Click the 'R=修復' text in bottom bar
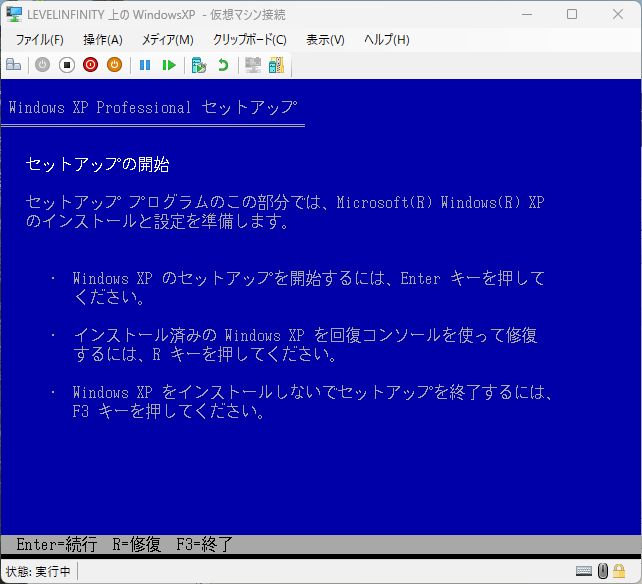 point(137,545)
